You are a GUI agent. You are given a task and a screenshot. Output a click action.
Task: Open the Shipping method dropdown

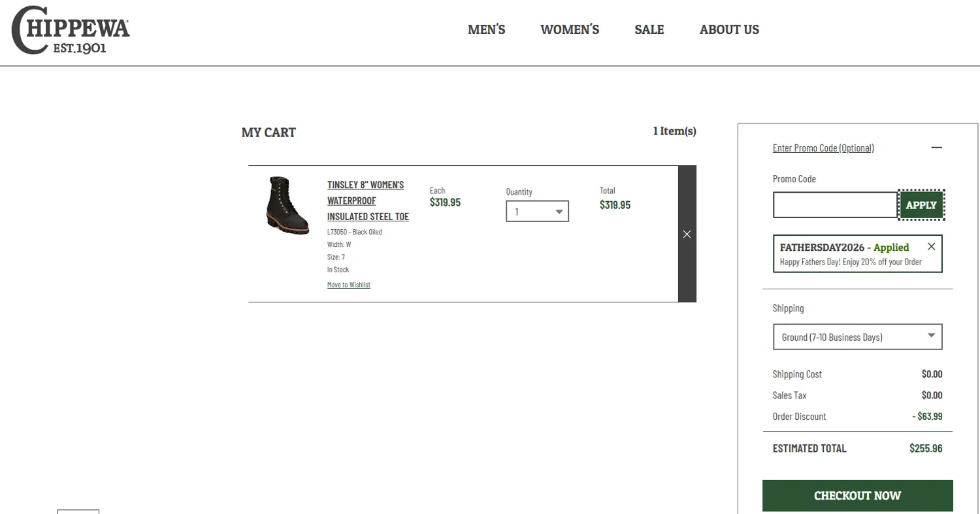857,337
